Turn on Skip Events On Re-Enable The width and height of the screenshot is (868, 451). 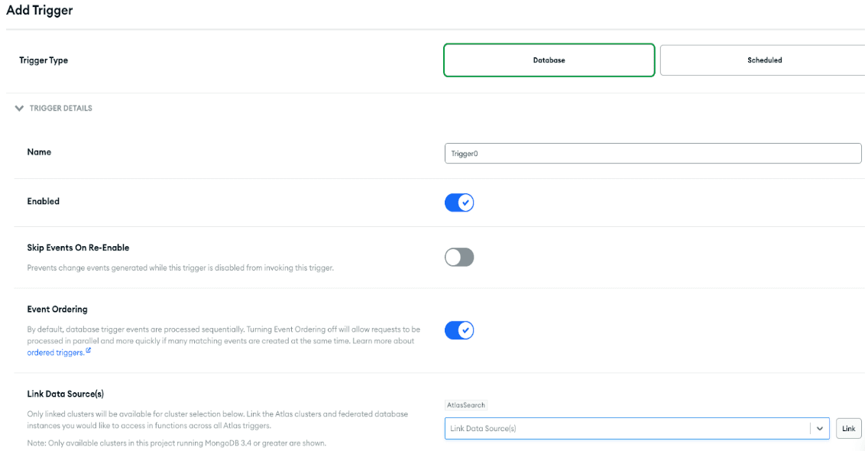[x=459, y=258]
